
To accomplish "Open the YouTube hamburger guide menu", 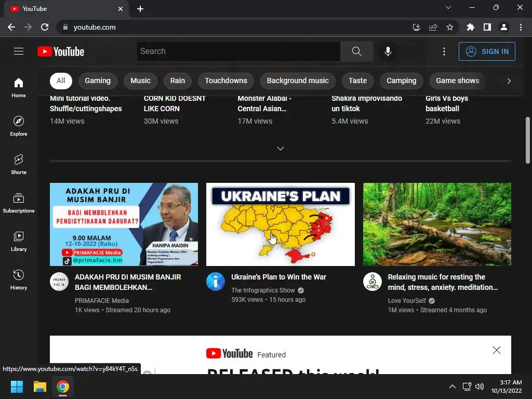I will [x=19, y=51].
